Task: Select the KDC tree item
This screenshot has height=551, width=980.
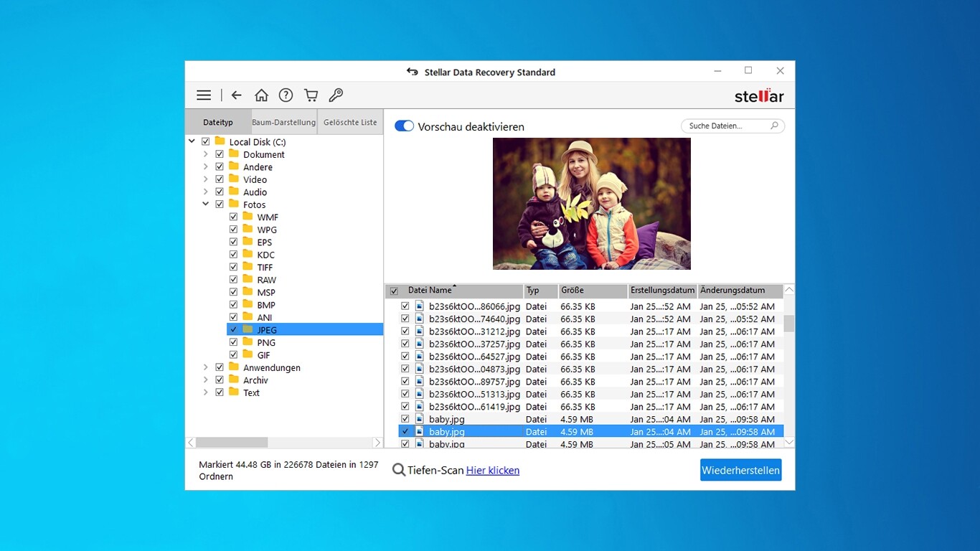Action: (x=265, y=255)
